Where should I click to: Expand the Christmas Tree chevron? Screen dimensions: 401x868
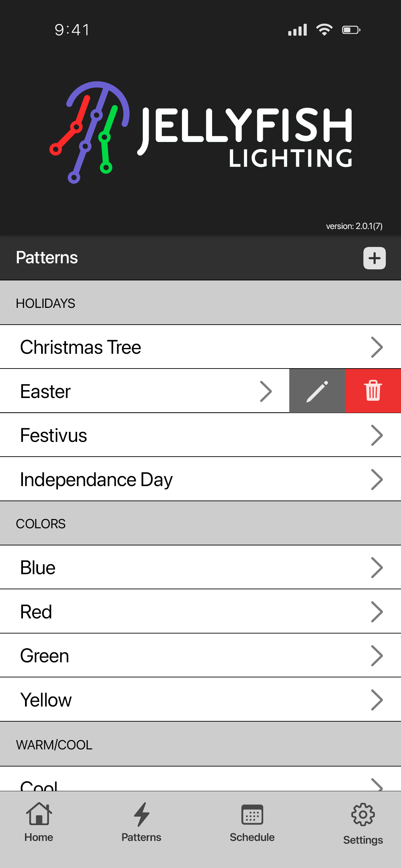(x=377, y=347)
